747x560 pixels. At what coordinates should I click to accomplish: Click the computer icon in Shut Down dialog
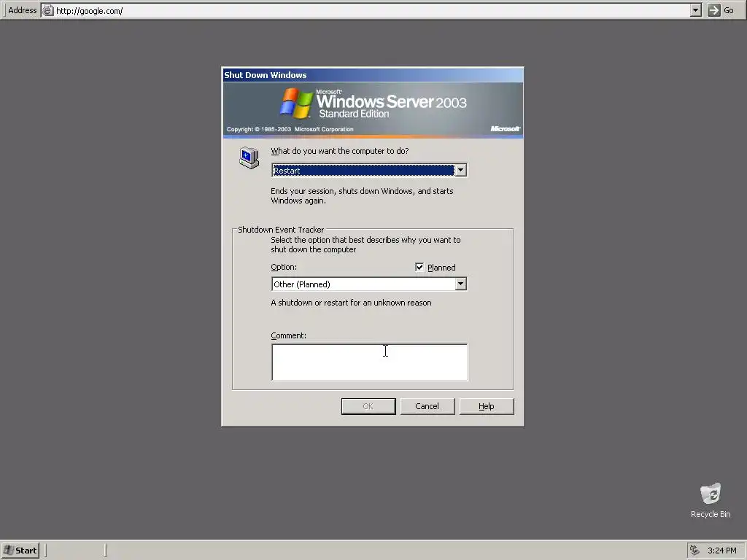(x=249, y=157)
